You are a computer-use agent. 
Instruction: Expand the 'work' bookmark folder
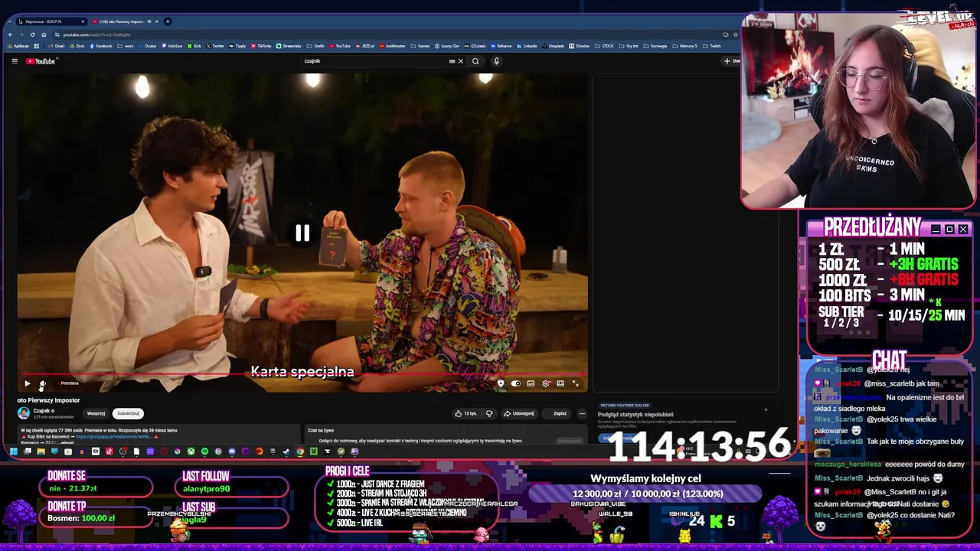click(x=126, y=46)
